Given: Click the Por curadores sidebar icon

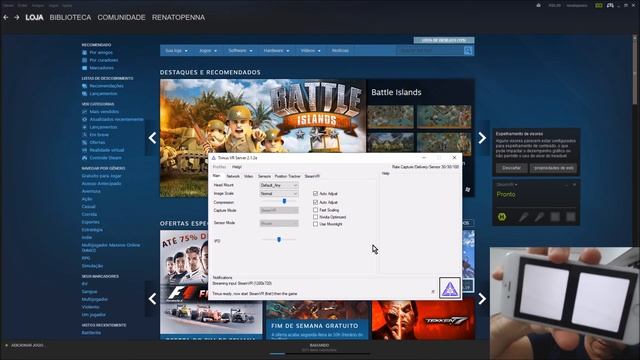Looking at the screenshot, I should click(x=84, y=60).
